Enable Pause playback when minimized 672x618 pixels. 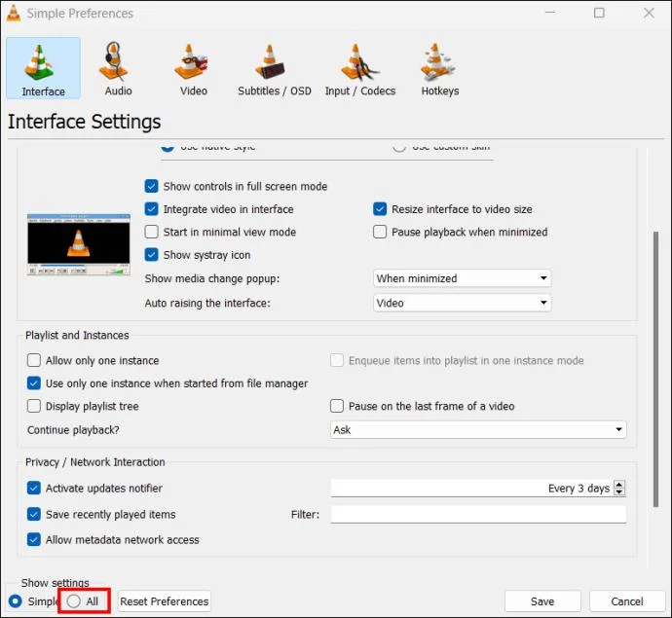tap(380, 232)
